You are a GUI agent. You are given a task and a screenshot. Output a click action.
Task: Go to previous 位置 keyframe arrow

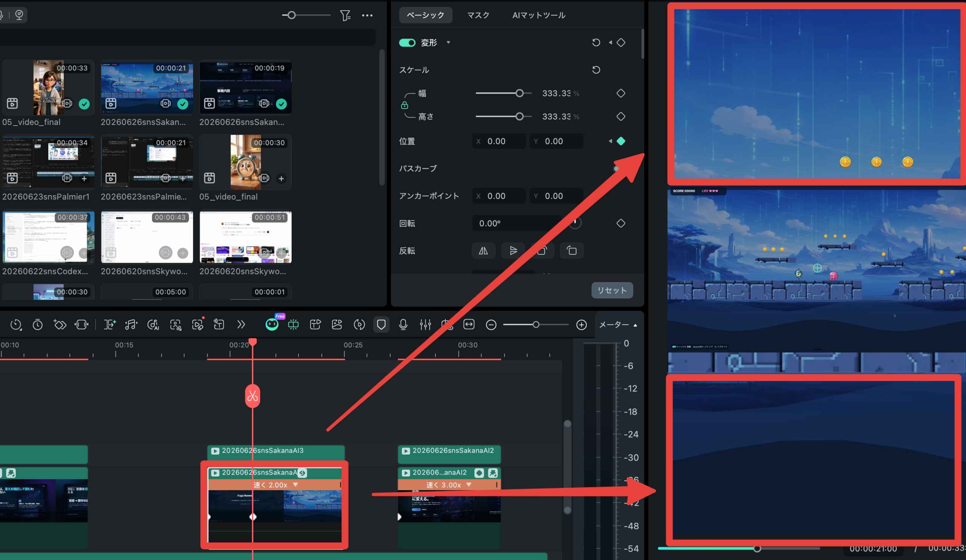(x=610, y=141)
